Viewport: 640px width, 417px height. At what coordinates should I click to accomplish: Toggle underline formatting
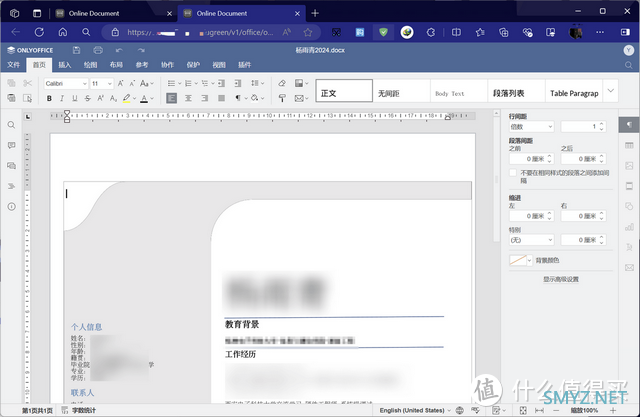pos(75,98)
